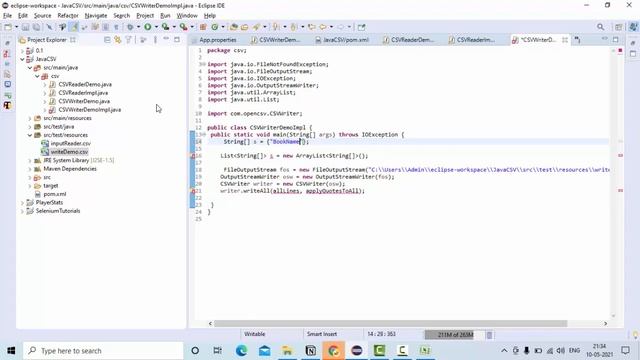Open the Back navigation history dropdown
The width and height of the screenshot is (640, 360).
click(x=331, y=27)
